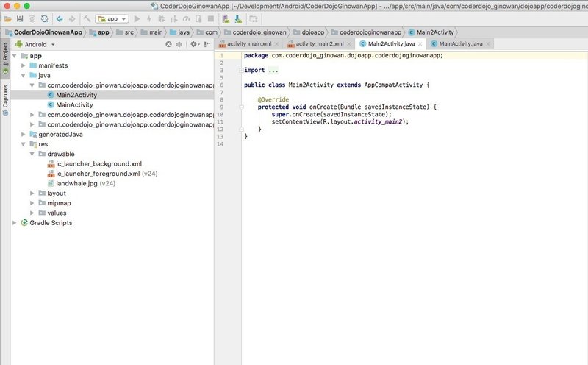The image size is (588, 365).
Task: Click the fold marker at onCreate line 9
Action: click(x=242, y=107)
